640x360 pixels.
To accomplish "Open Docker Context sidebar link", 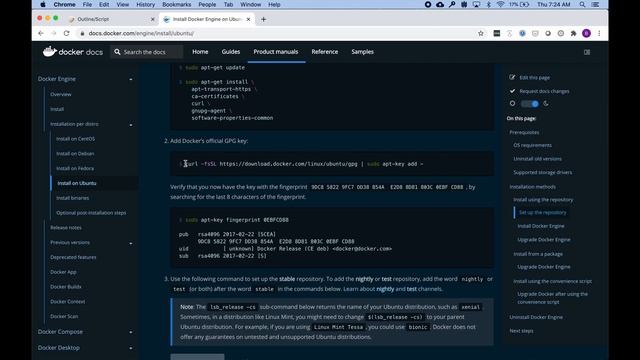I will pyautogui.click(x=68, y=302).
